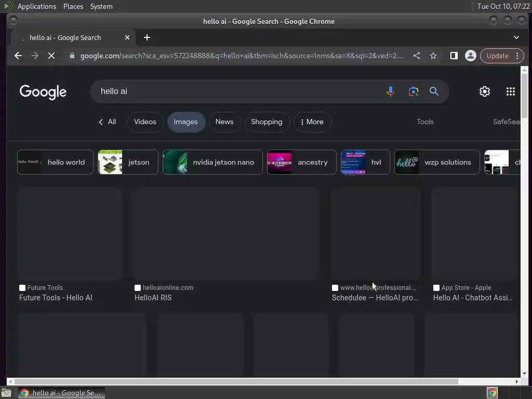Select the ancestry suggestion chip
This screenshot has width=532, height=399.
click(302, 162)
